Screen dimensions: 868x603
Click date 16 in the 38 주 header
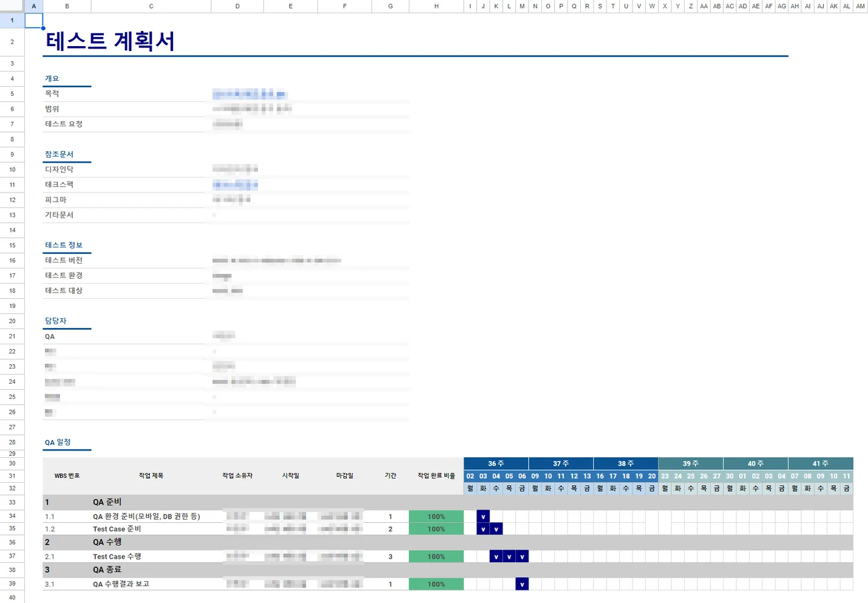pos(600,476)
